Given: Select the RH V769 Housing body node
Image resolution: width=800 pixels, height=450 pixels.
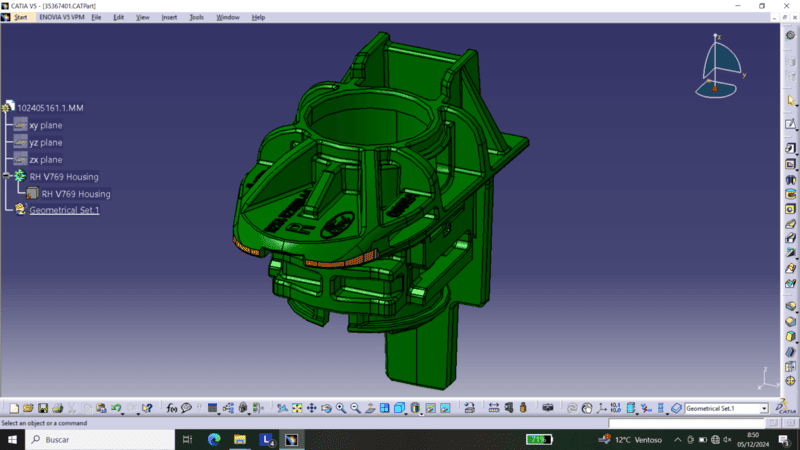Looking at the screenshot, I should (64, 177).
